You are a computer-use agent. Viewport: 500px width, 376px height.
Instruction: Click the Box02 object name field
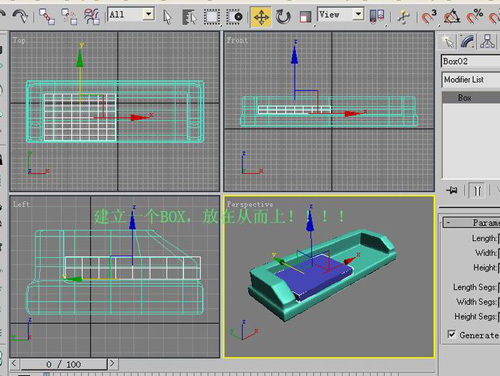click(x=470, y=61)
